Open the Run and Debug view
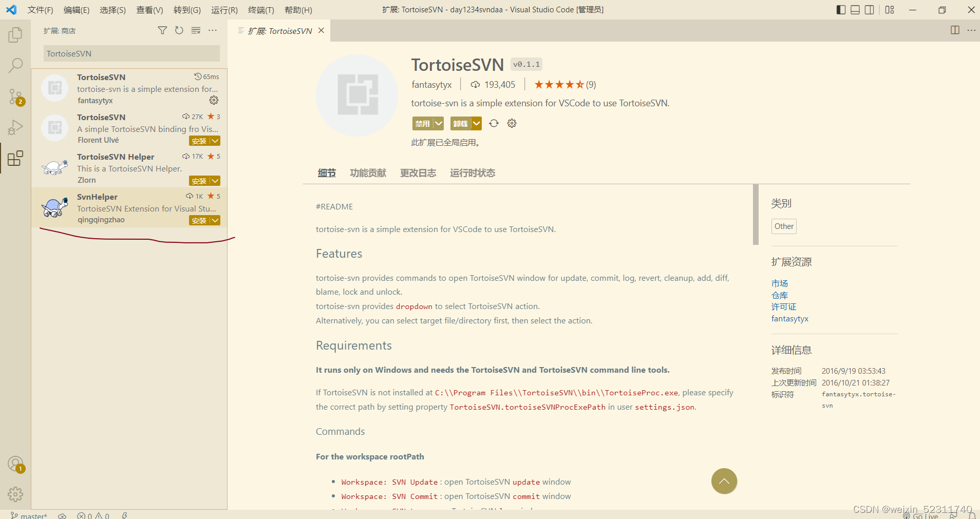The width and height of the screenshot is (980, 519). 15,127
